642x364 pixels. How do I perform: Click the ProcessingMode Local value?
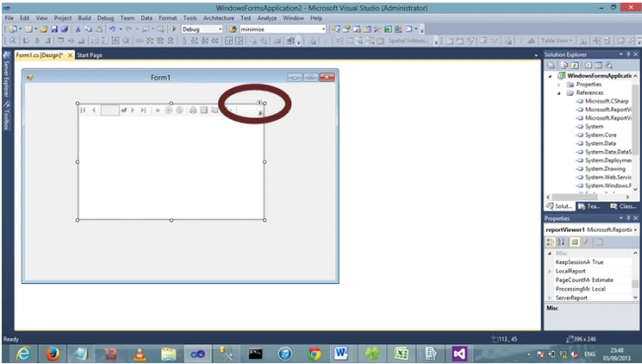599,289
